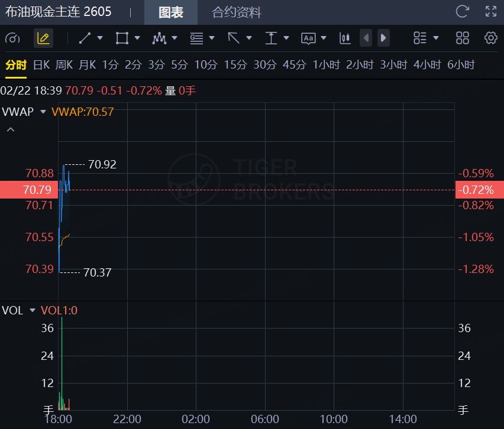Open wave pattern options arrow

(175, 38)
